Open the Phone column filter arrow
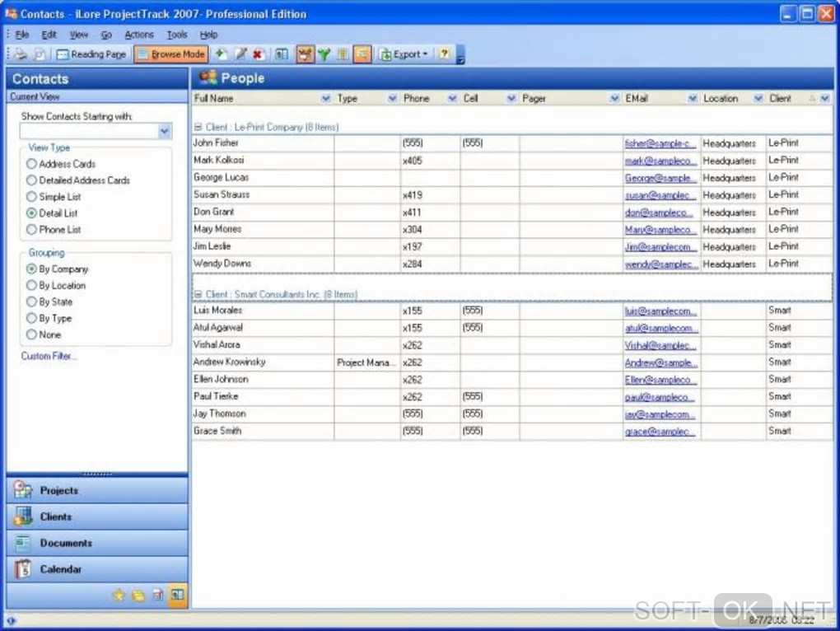This screenshot has width=840, height=631. 452,99
